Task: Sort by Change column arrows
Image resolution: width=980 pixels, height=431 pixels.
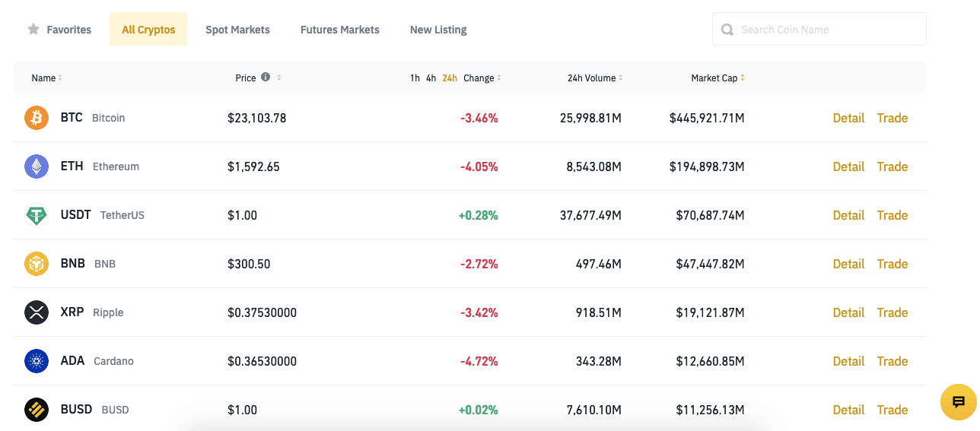Action: (499, 78)
